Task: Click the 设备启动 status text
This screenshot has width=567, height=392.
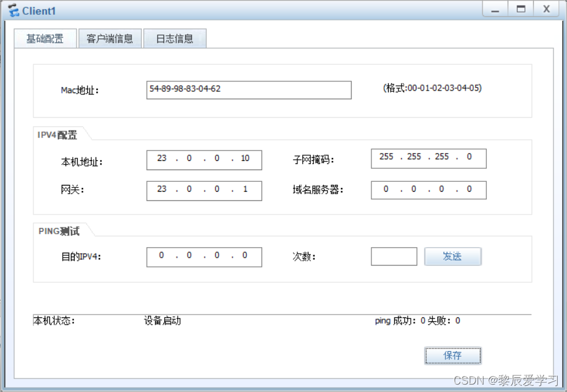Action: tap(162, 321)
